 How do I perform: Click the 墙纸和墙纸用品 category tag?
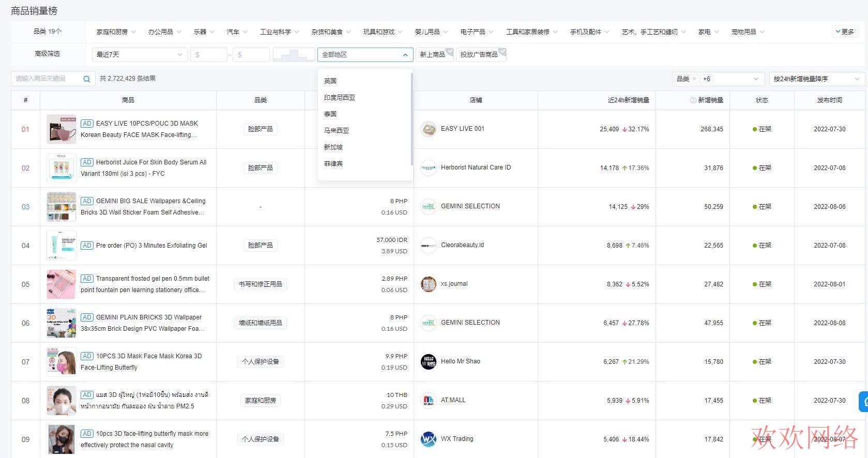(x=261, y=323)
